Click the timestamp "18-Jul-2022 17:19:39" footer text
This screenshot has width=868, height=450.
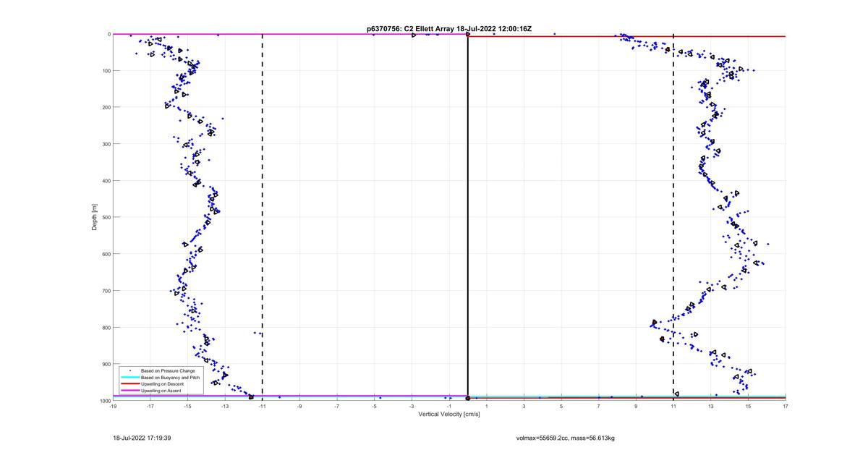142,438
